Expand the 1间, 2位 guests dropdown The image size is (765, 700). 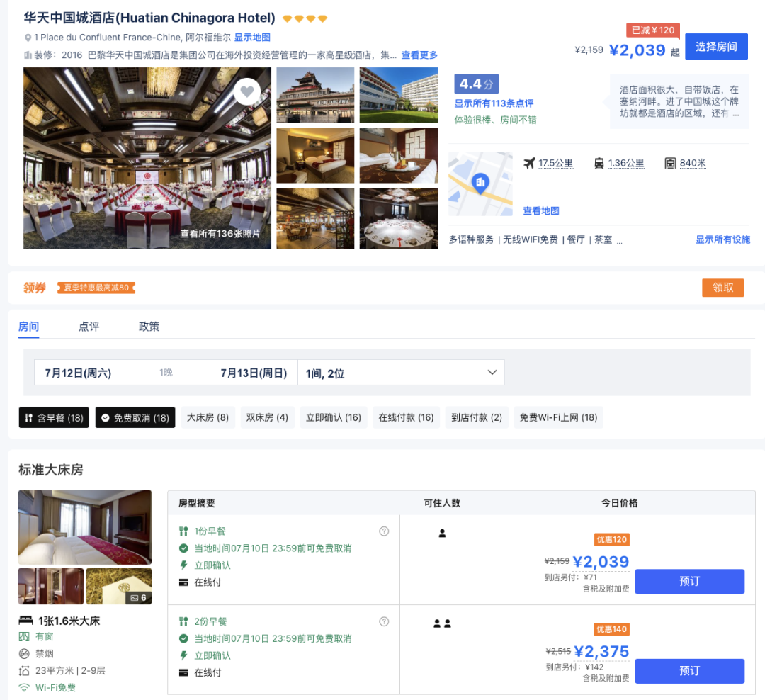pyautogui.click(x=401, y=373)
